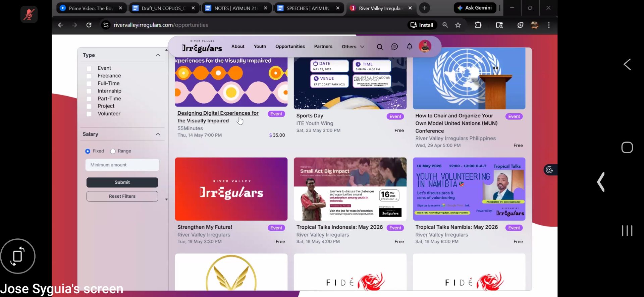
Task: Open the Strengthen My Future! event title
Action: (205, 227)
